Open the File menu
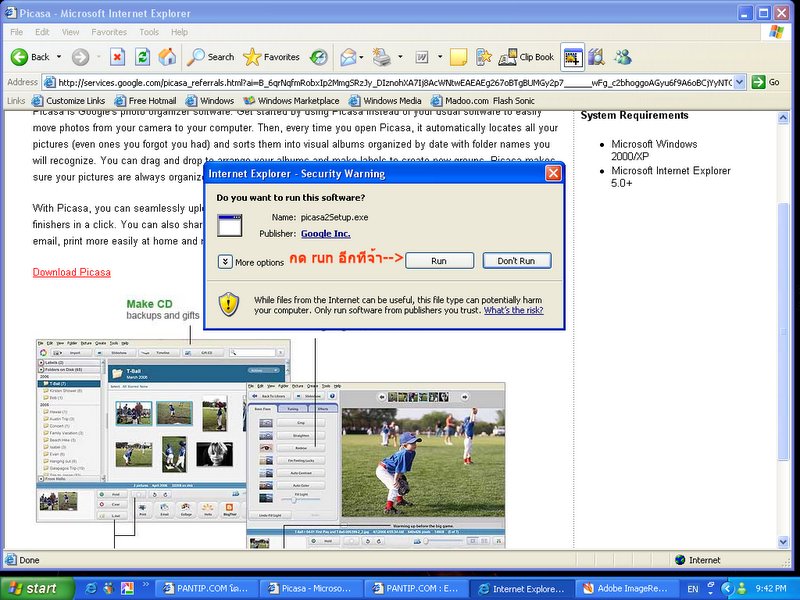This screenshot has width=800, height=600. point(16,32)
